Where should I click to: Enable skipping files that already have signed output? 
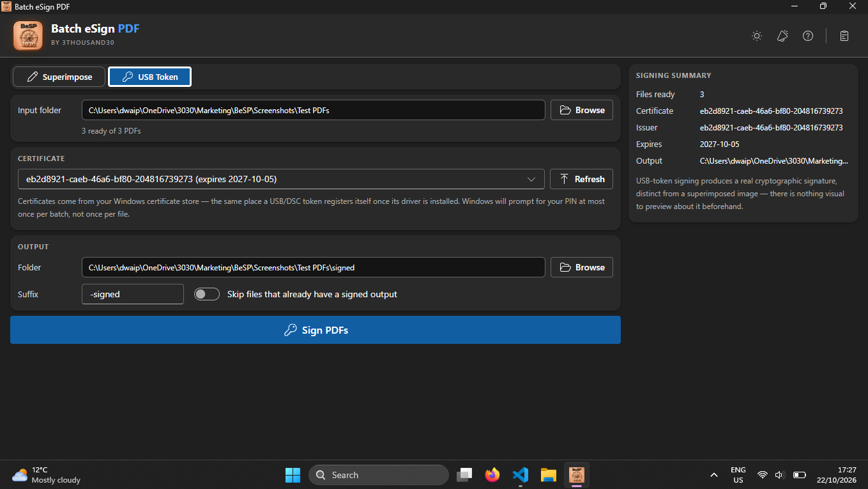[x=207, y=294]
